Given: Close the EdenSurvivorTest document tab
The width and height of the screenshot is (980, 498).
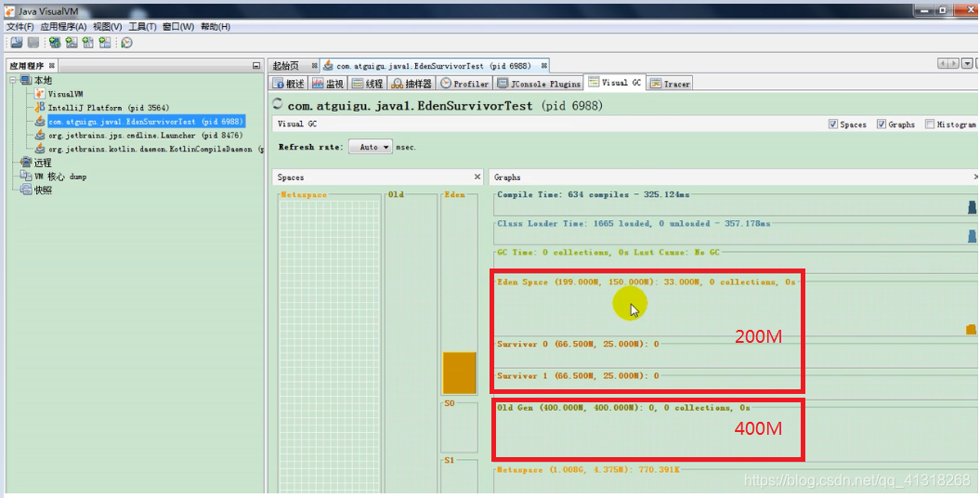Looking at the screenshot, I should pyautogui.click(x=544, y=65).
